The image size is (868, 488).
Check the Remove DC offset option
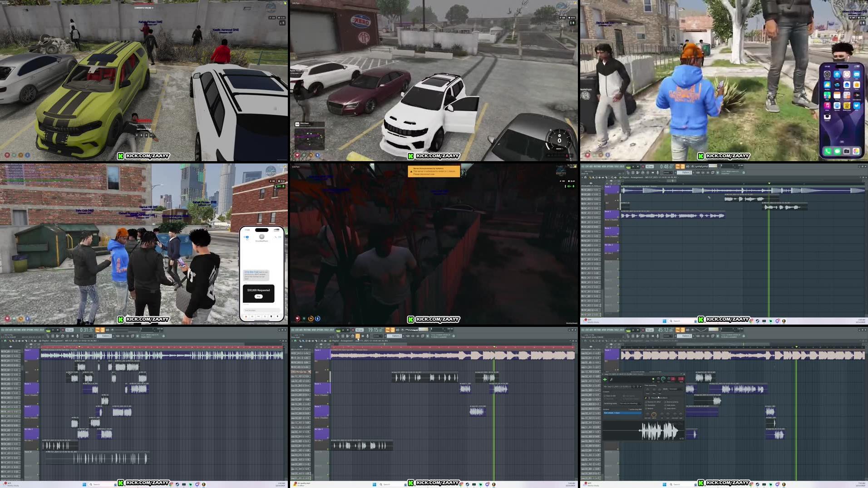pyautogui.click(x=646, y=402)
